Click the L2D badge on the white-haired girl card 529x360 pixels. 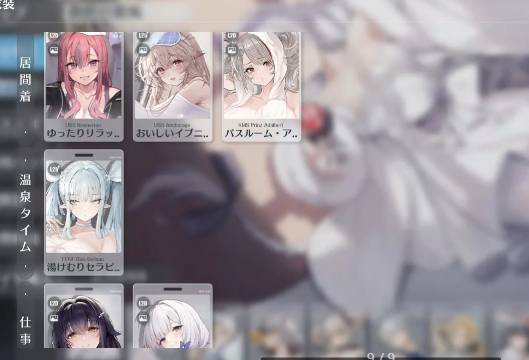143,303
